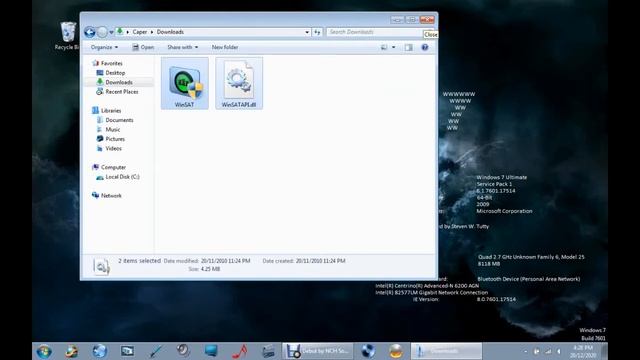Screen dimensions: 640x360
Task: Click the network tray icon
Action: pos(548,351)
